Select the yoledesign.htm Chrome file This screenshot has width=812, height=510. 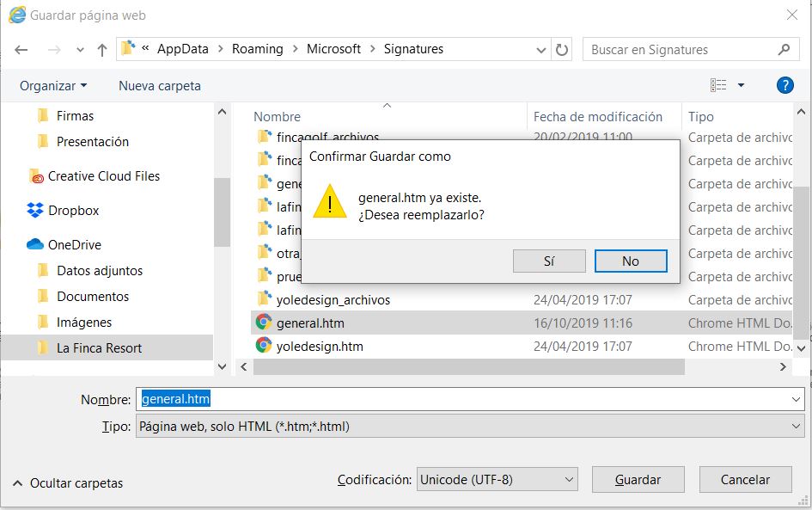pyautogui.click(x=319, y=347)
